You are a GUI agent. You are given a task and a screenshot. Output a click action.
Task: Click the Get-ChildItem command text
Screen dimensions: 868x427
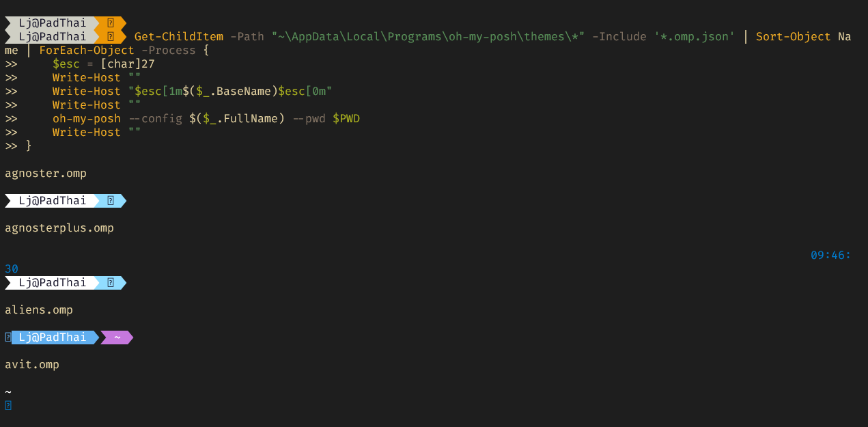(179, 36)
